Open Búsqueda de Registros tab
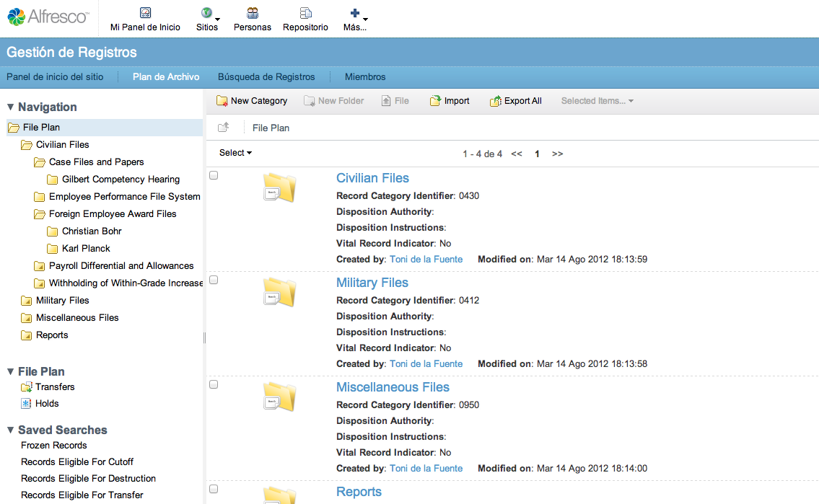 266,76
